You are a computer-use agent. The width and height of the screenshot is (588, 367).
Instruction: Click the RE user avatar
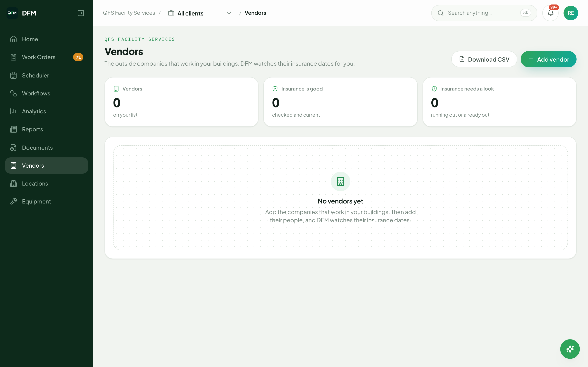(571, 13)
